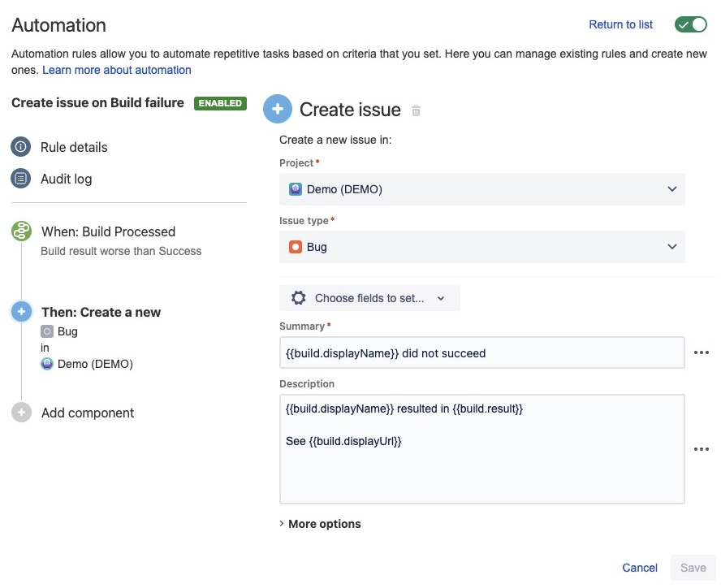Select the Bug icon under Then: Create a new
This screenshot has width=721, height=588.
tap(49, 331)
